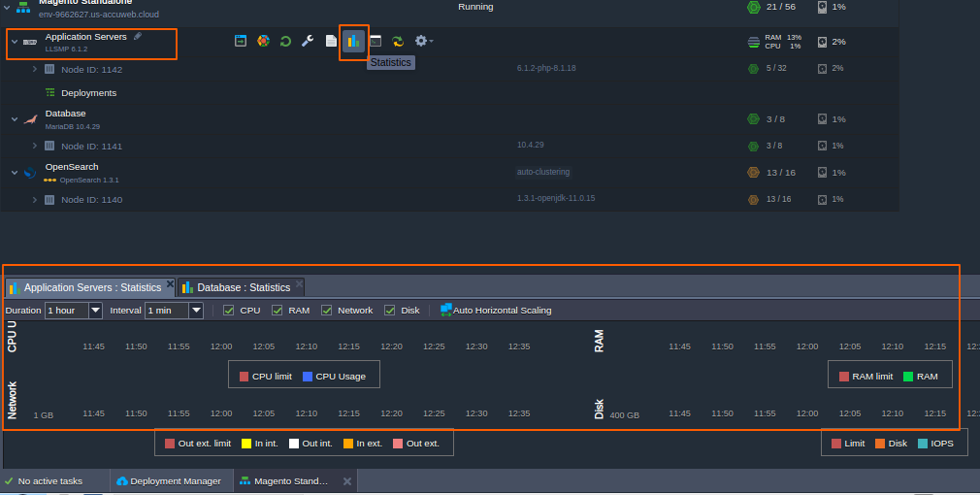Screen dimensions: 980x495
Task: Click the Restart Nodes icon
Action: pos(285,41)
